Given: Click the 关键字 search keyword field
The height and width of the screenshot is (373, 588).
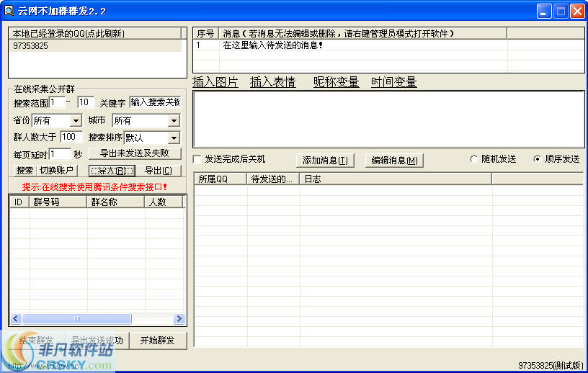Looking at the screenshot, I should coord(155,102).
